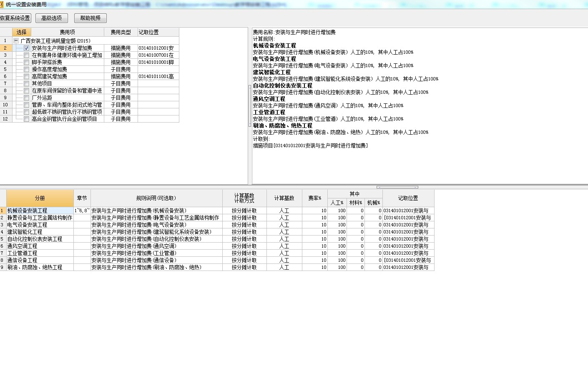Click the collapse handle on the horizontal splitter
This screenshot has width=588, height=366.
coord(397,187)
